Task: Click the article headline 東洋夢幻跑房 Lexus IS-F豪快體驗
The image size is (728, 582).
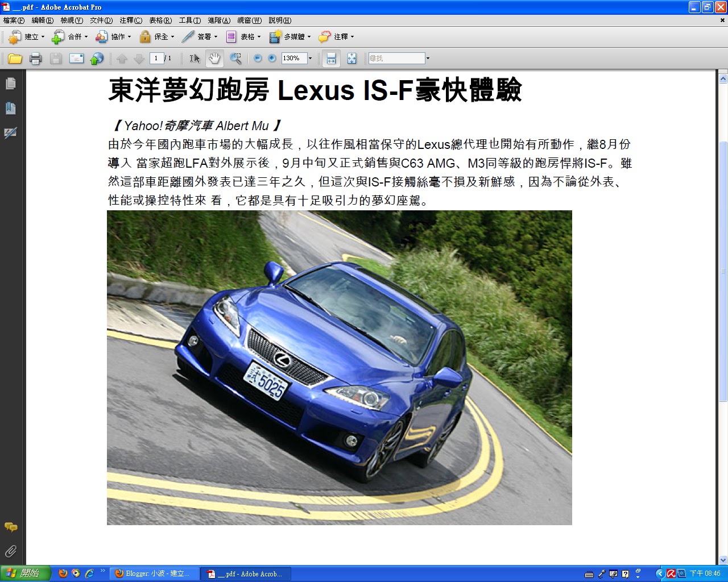Action: click(x=315, y=90)
